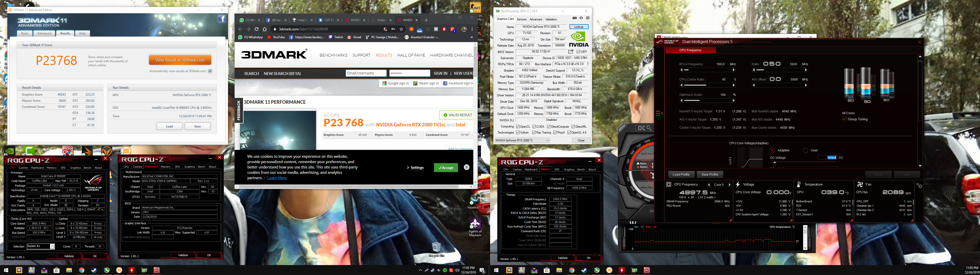Select the Adaptive voltage radio button
The image size is (980, 275).
coord(772,150)
